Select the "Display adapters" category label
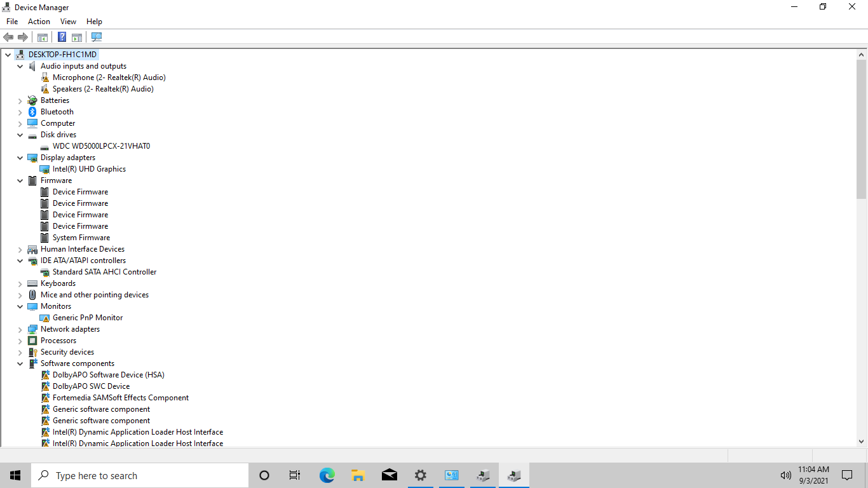This screenshot has height=488, width=868. (68, 158)
